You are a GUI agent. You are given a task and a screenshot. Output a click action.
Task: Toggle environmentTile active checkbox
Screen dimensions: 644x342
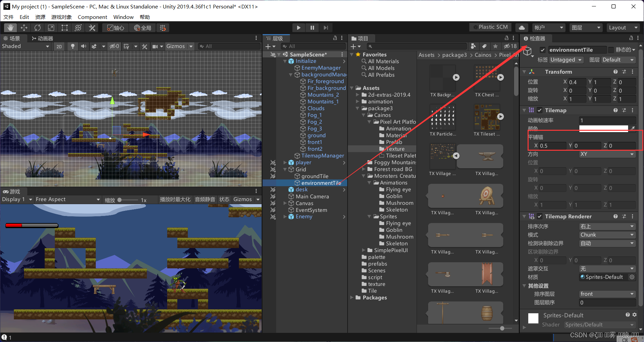pyautogui.click(x=542, y=50)
